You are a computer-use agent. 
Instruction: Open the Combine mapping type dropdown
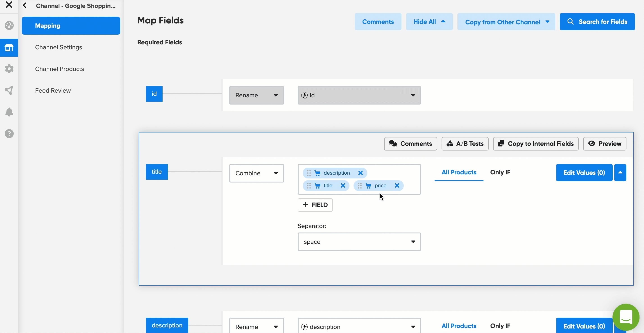click(256, 173)
